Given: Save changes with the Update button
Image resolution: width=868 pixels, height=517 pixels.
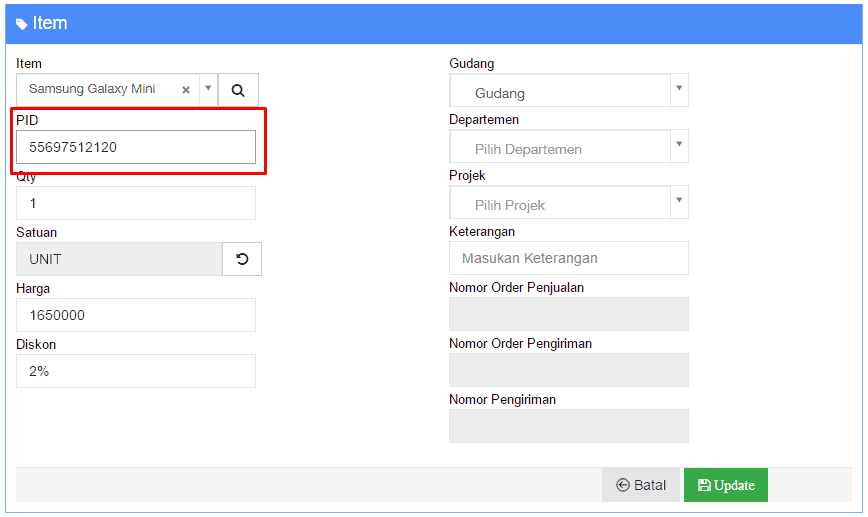Looking at the screenshot, I should point(726,485).
